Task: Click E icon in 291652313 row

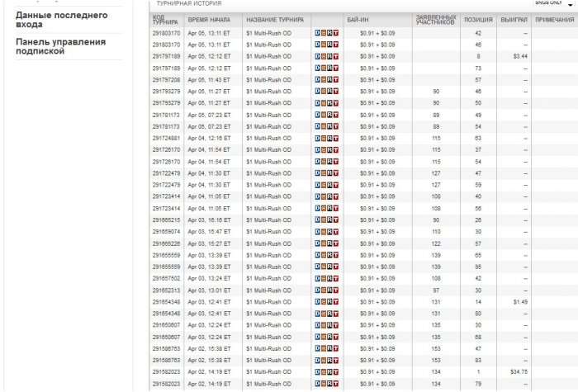Action: pyautogui.click(x=324, y=290)
